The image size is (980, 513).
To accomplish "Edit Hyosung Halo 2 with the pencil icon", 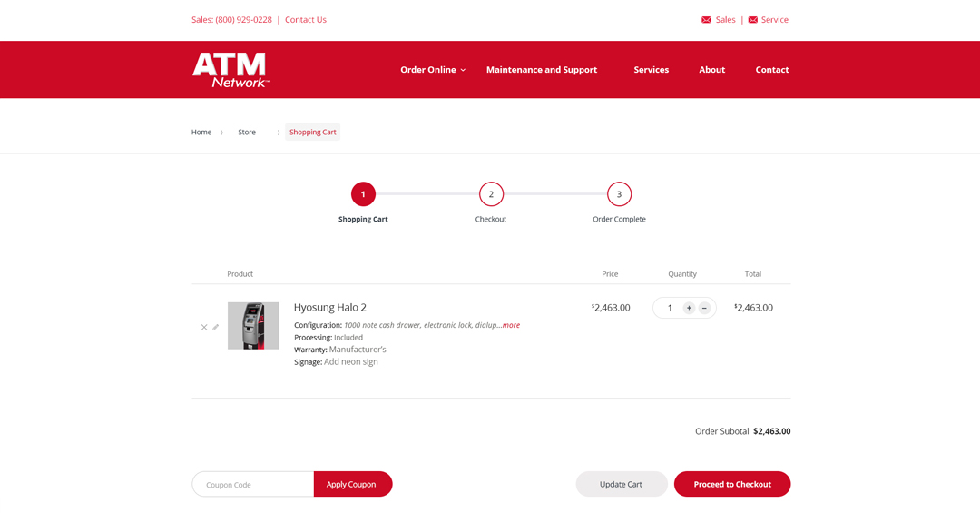I will 216,327.
